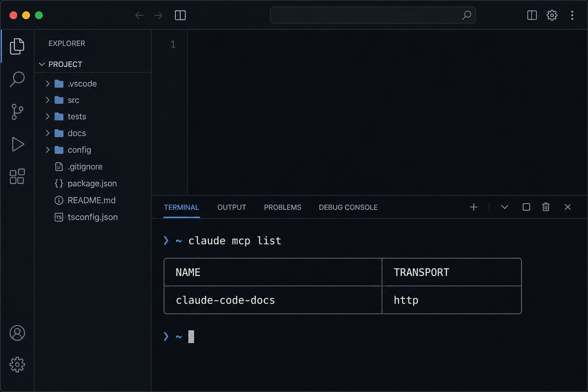The height and width of the screenshot is (392, 588).
Task: Select the src folder icon
Action: coord(59,100)
